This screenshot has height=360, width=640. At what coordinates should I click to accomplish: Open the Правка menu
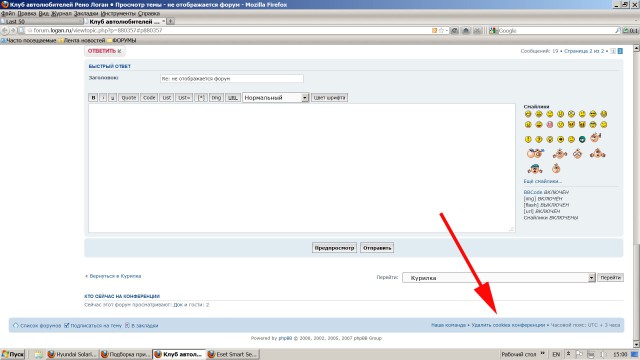click(27, 13)
